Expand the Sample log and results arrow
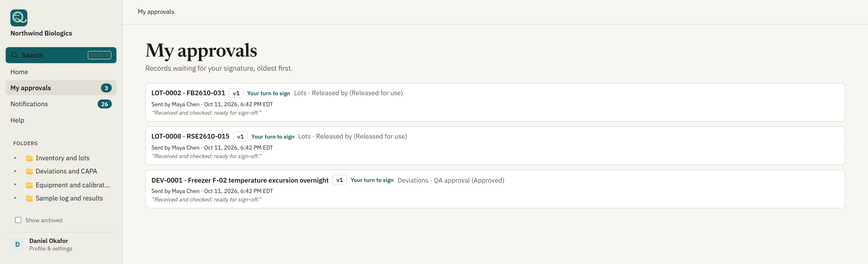The height and width of the screenshot is (264, 868). [15, 198]
